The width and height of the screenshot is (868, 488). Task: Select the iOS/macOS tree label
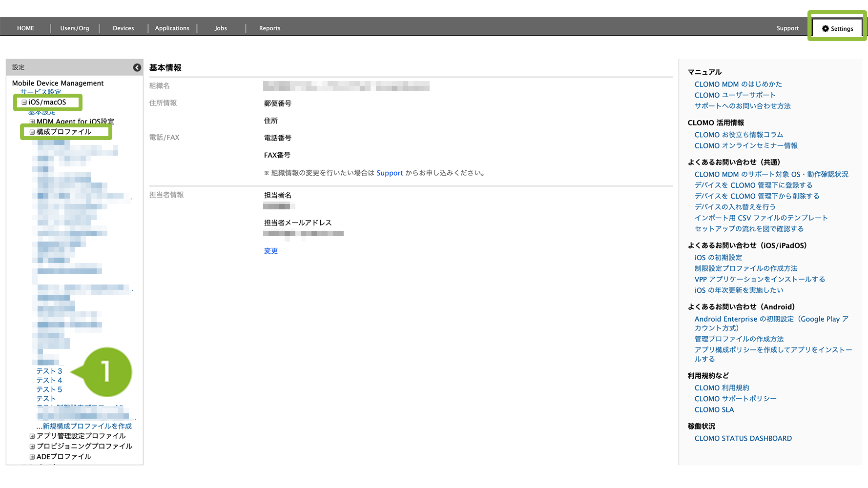(47, 102)
